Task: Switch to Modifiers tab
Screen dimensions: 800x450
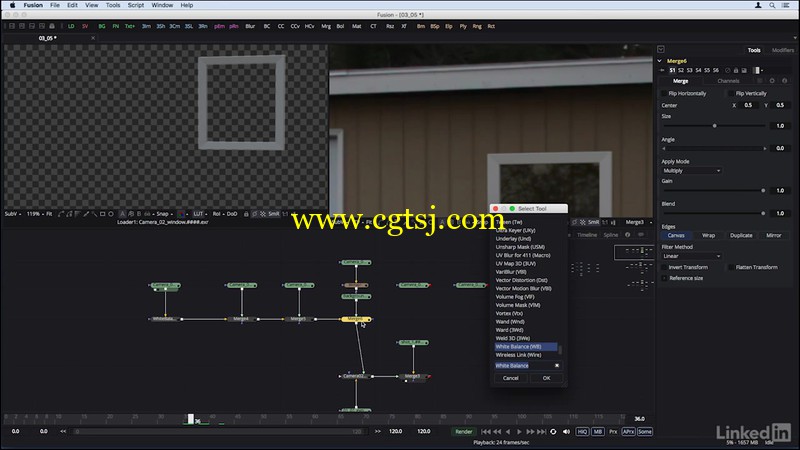Action: click(x=782, y=50)
